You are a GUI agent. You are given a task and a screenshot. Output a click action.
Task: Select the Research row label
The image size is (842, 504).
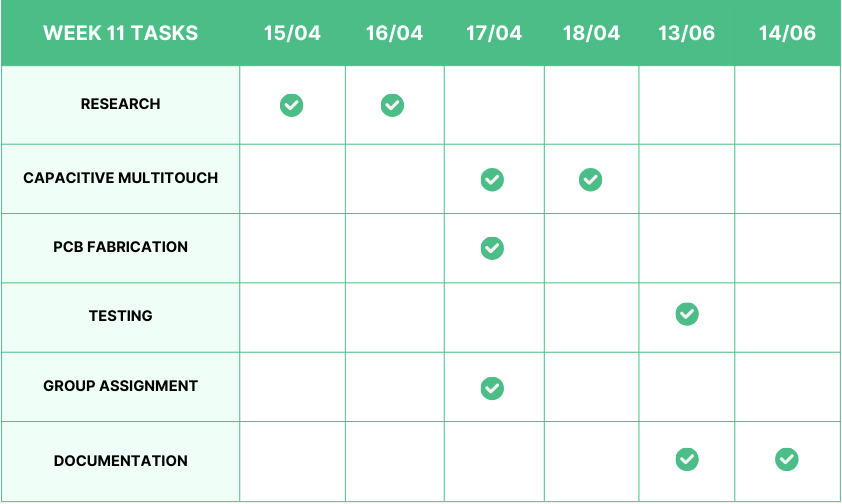(120, 104)
